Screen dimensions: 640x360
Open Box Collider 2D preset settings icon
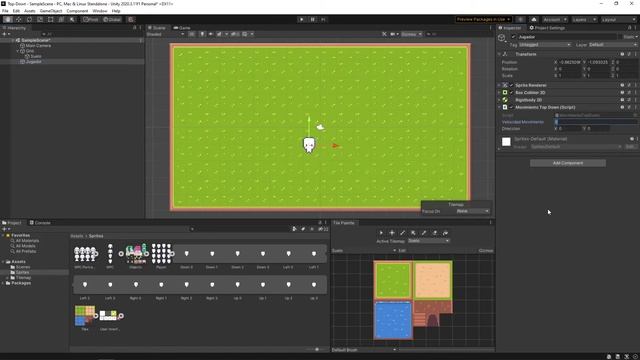629,93
